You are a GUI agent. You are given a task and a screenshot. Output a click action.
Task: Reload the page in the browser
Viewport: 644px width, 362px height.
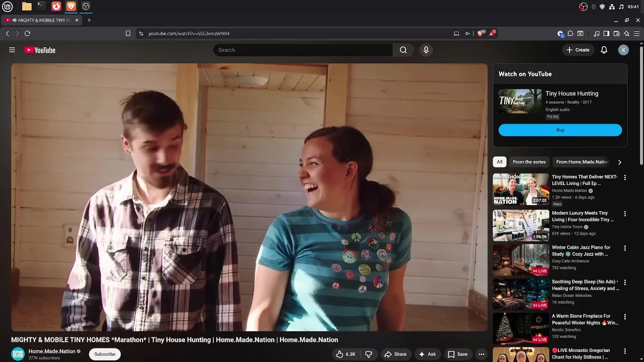pos(27,33)
